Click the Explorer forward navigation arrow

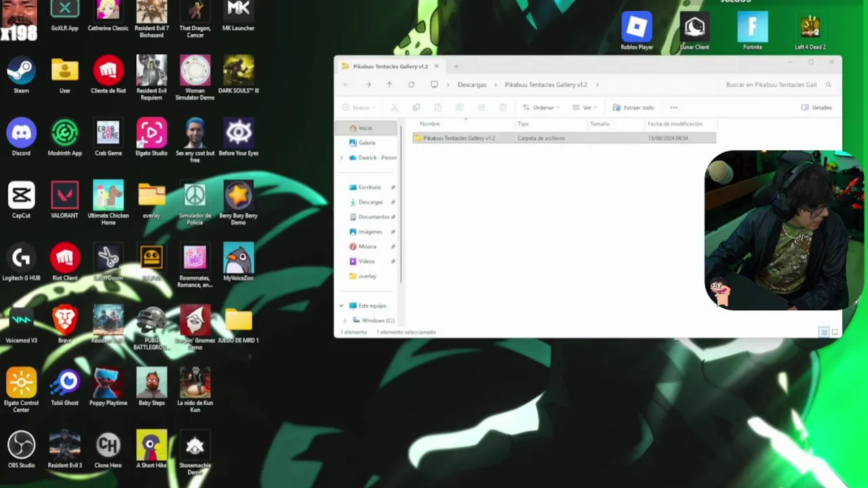coord(368,85)
